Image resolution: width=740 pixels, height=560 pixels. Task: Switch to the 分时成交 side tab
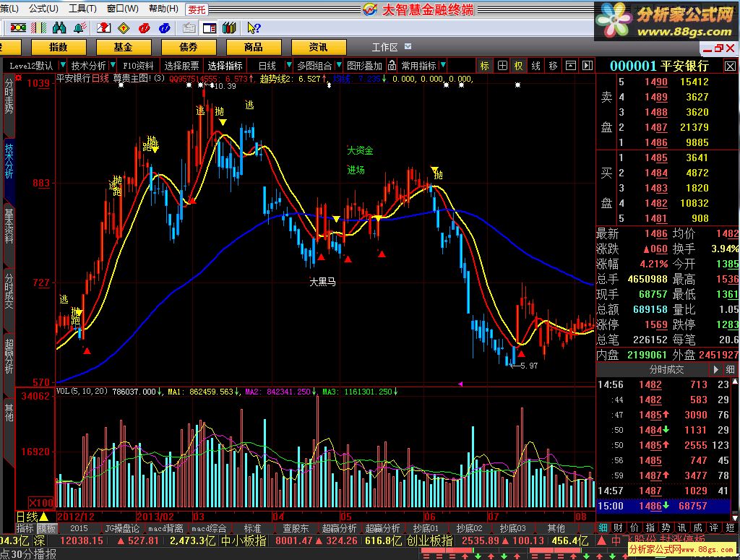coord(9,291)
